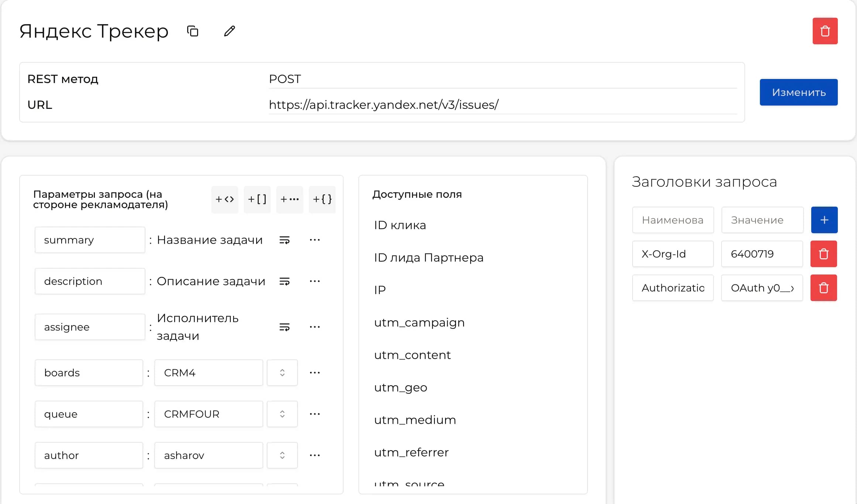Select the summary parameter name field
Viewport: 857px width, 504px height.
tap(90, 240)
